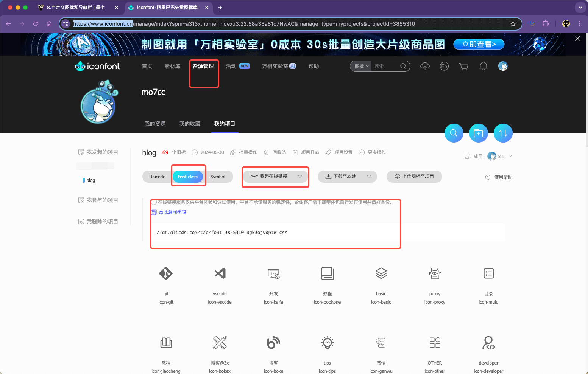
Task: Open the 素材库 nav item
Action: click(x=172, y=66)
